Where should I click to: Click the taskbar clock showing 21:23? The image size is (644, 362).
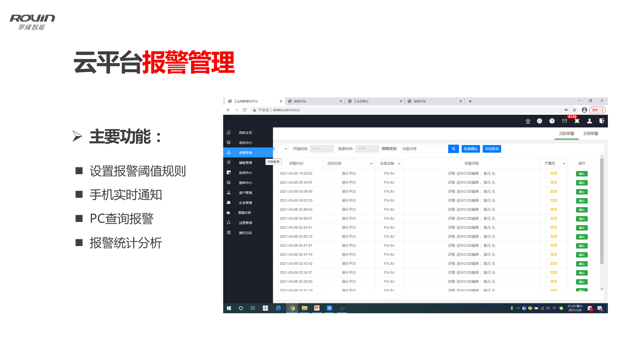575,308
